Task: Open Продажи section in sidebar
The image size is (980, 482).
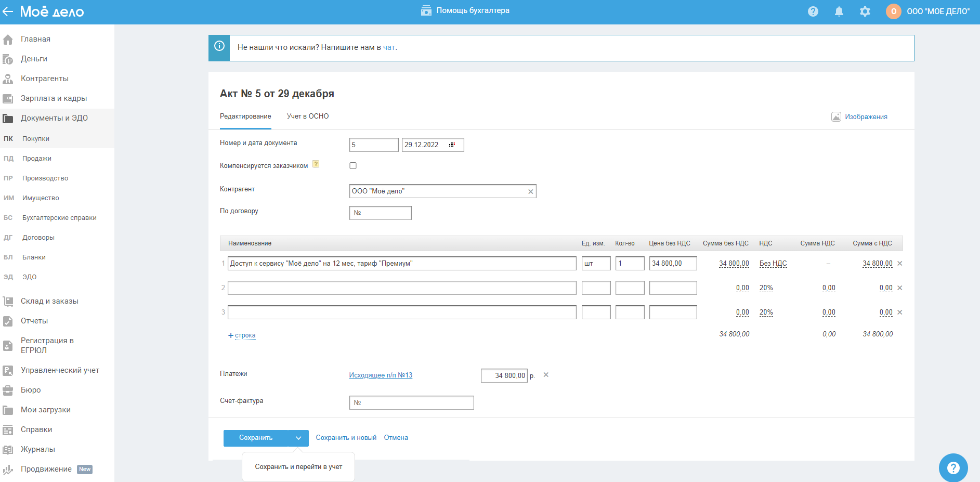Action: click(x=36, y=159)
